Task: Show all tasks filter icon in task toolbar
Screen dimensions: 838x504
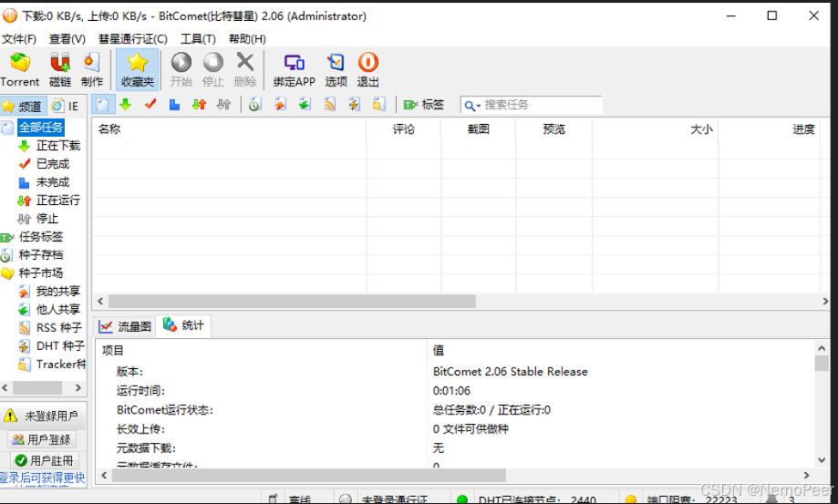Action: [103, 104]
